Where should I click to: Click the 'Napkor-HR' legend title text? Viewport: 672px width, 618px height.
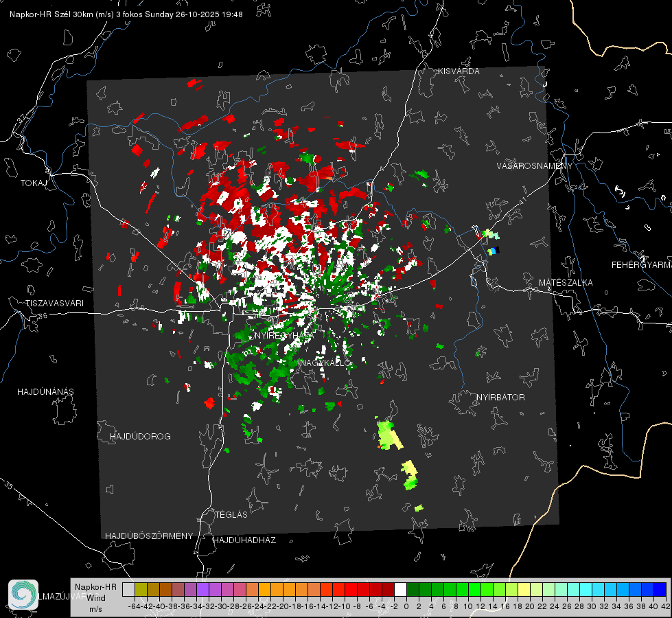(95, 587)
